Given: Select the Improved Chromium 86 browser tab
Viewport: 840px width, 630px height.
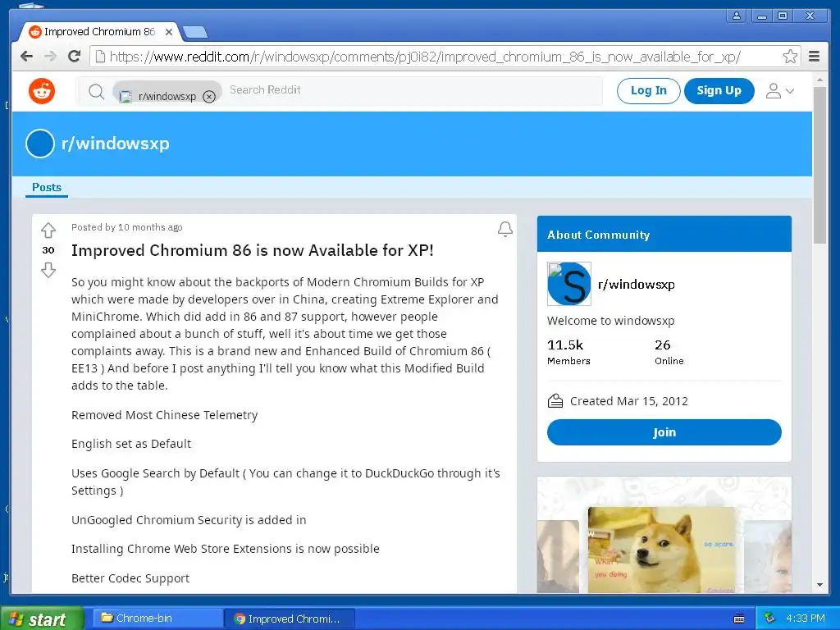Looking at the screenshot, I should pyautogui.click(x=99, y=32).
